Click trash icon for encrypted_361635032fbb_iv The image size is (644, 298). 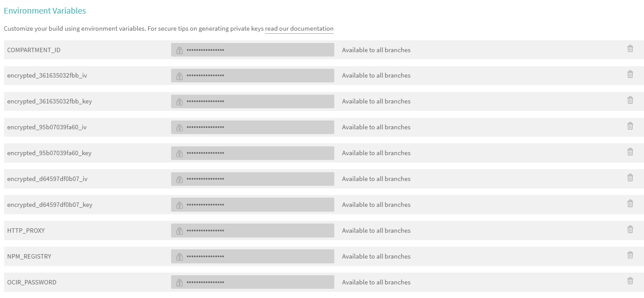click(630, 74)
